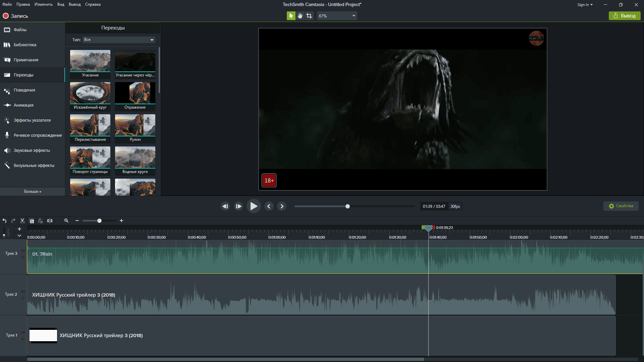Open the Свойства properties panel
This screenshot has width=644, height=362.
point(621,206)
